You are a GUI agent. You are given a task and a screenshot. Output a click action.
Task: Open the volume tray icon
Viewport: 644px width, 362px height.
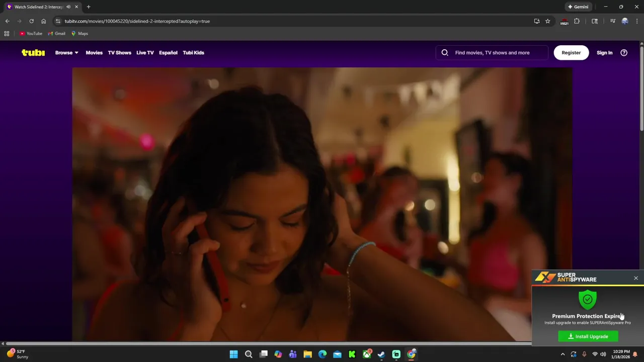603,354
